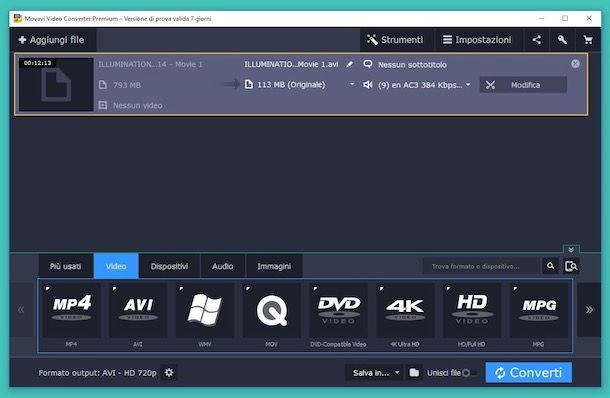
Task: Click the Trova formato o dispositivo search field
Action: pyautogui.click(x=482, y=266)
